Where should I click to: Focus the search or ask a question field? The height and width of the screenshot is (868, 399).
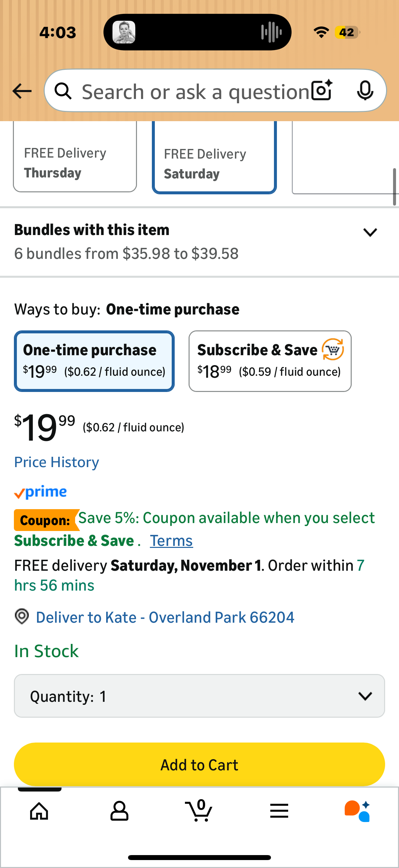coord(195,91)
